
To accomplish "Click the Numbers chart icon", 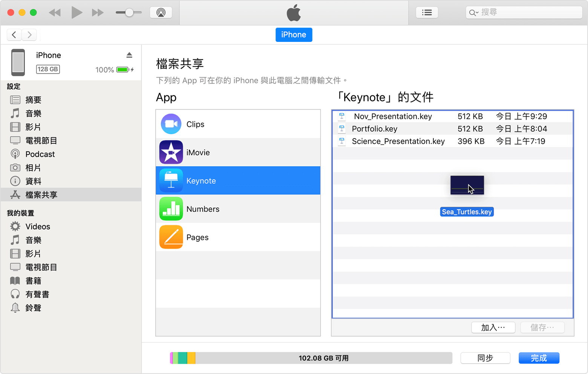I will tap(171, 209).
